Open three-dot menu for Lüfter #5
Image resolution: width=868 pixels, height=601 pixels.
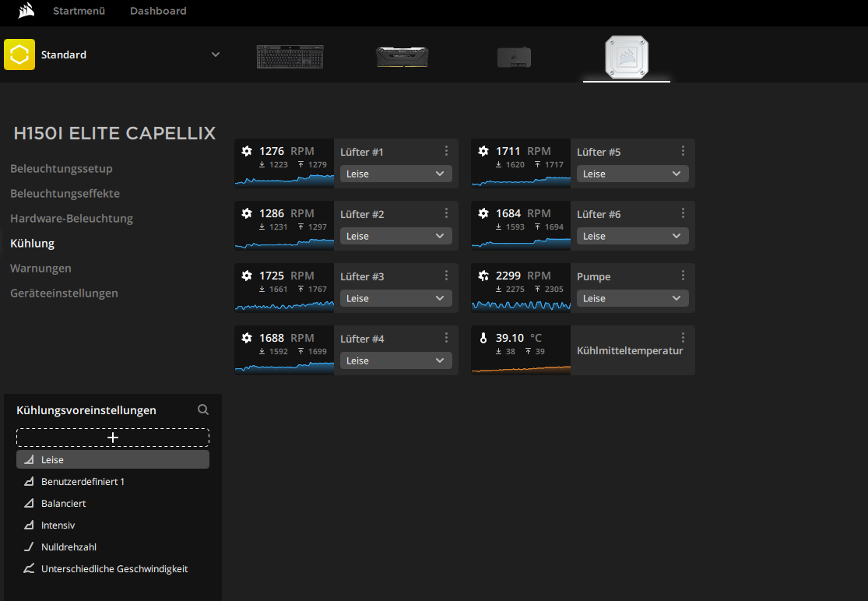click(x=683, y=151)
